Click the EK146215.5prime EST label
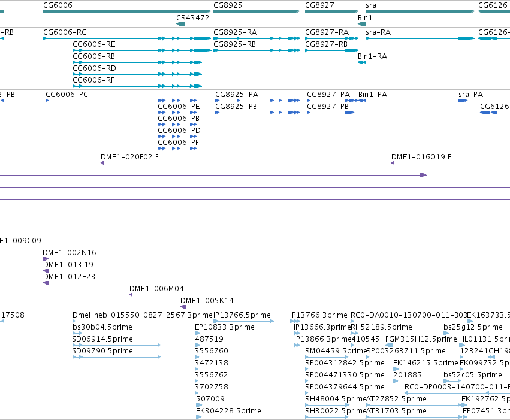The width and height of the screenshot is (510, 420). click(425, 364)
